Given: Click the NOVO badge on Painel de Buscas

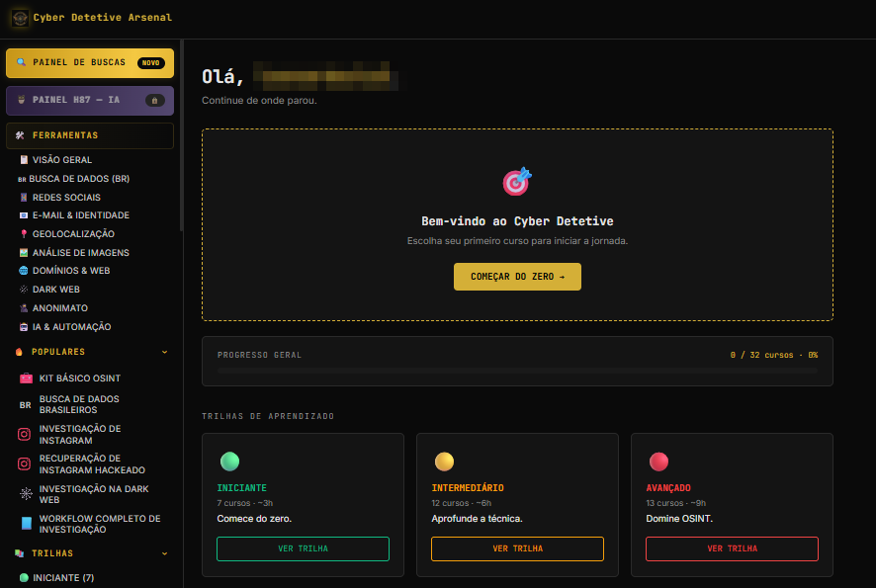Looking at the screenshot, I should click(151, 63).
